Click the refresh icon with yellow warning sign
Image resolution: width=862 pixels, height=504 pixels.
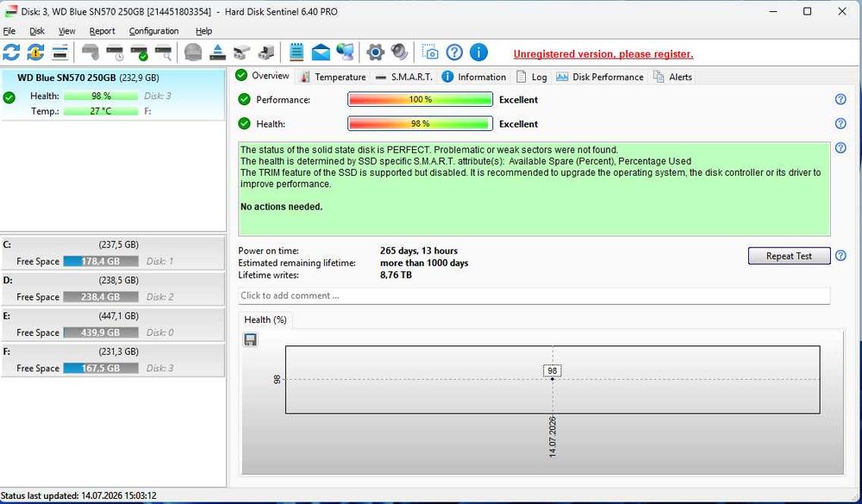(x=35, y=53)
